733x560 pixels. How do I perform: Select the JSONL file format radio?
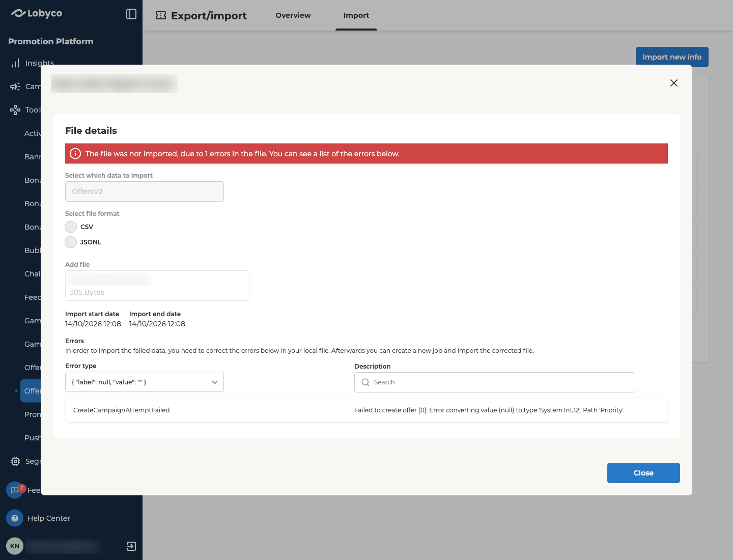[71, 242]
